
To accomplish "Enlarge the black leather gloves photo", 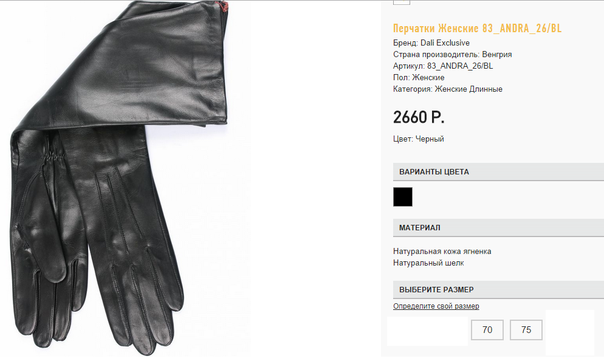I will point(120,178).
